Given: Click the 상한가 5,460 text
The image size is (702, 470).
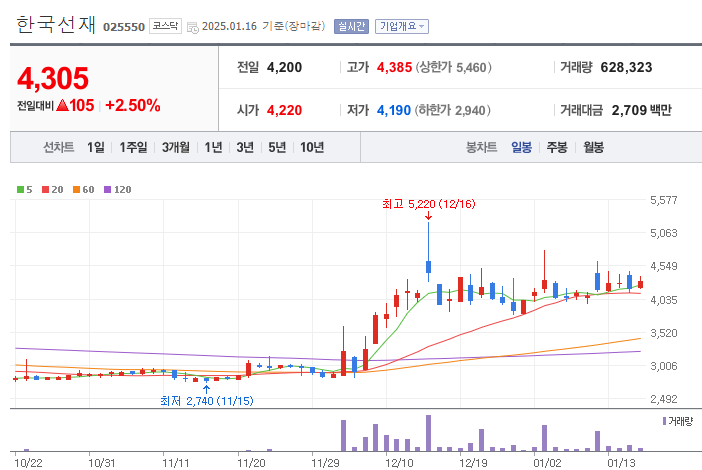Looking at the screenshot, I should pos(454,67).
